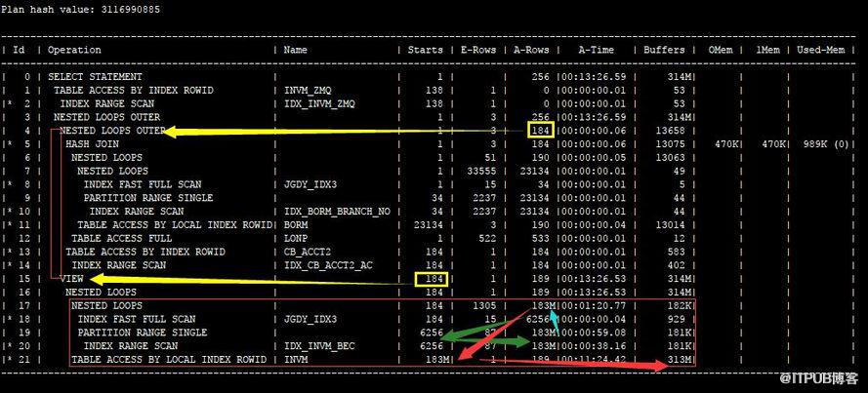
Task: Select the Buffers value 182K
Action: tap(679, 305)
